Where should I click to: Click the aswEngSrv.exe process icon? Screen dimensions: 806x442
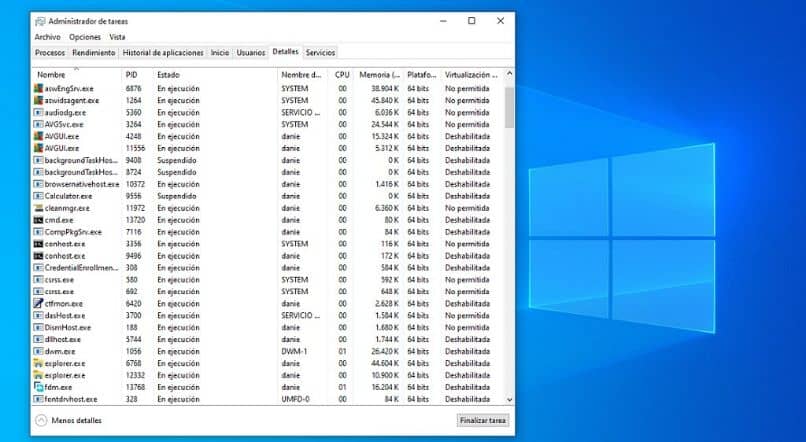pos(38,88)
